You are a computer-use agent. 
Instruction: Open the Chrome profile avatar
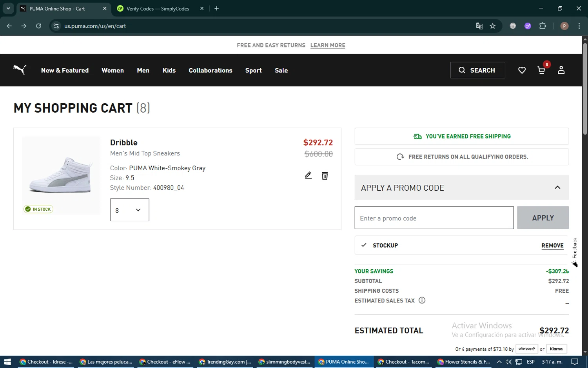[564, 26]
